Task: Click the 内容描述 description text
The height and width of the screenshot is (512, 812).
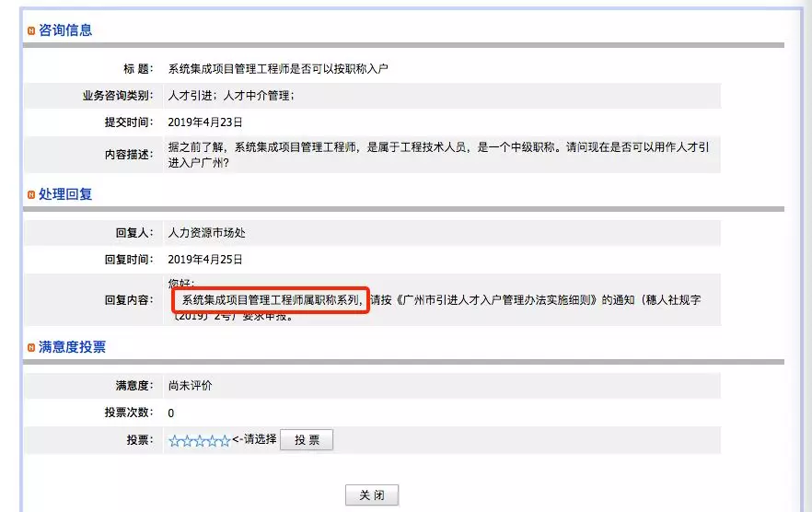Action: (x=438, y=155)
